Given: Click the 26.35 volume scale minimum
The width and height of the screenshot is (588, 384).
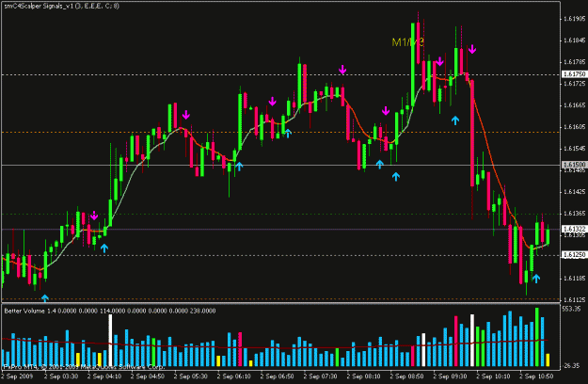Looking at the screenshot, I should 572,365.
